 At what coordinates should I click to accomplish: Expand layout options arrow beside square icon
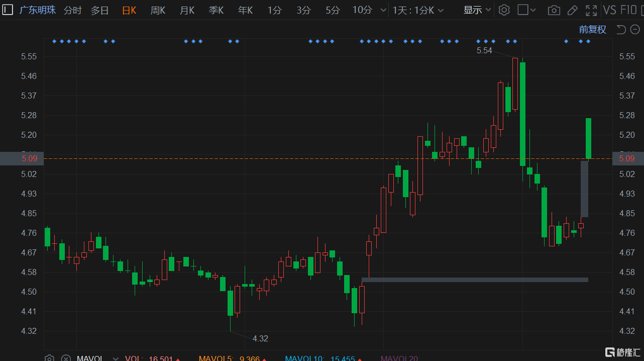point(533,11)
